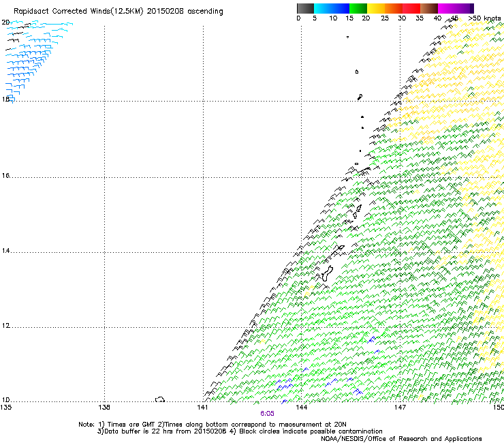Click the latitude '18' label on left axis
Viewport: 504px width, 443px height.
(5, 99)
